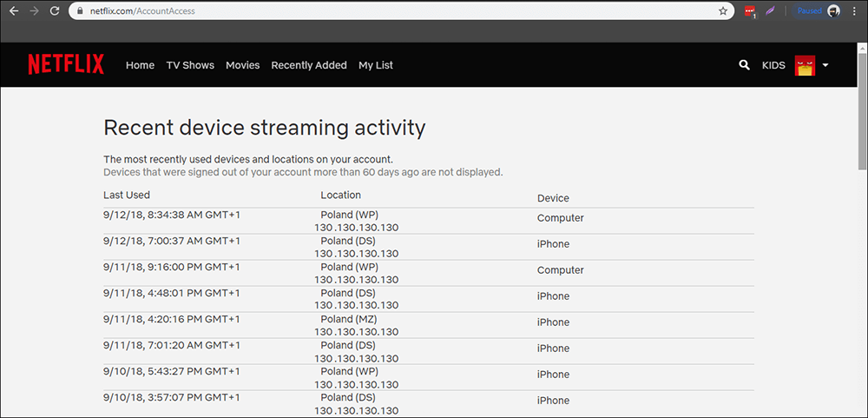Click the Netflix profile avatar
Image resolution: width=868 pixels, height=418 pixels.
coord(805,65)
